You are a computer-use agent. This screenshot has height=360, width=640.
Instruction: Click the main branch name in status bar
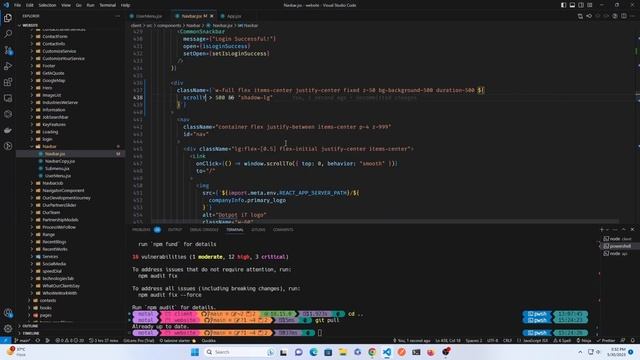[22, 340]
